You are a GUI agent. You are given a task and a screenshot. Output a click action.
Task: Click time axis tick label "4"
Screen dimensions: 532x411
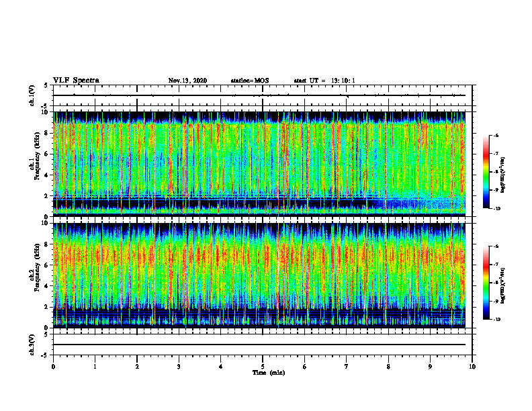coord(220,367)
